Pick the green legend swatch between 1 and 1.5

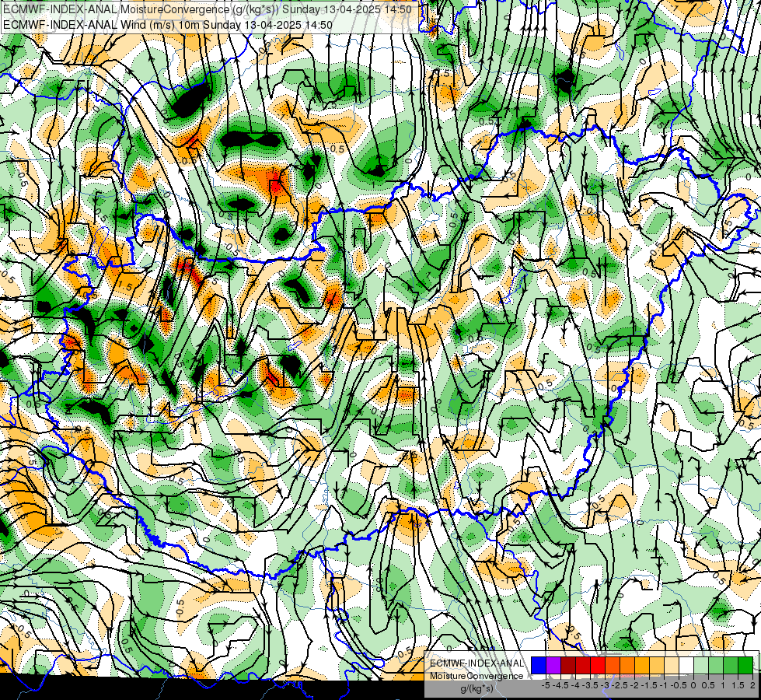coord(731,665)
